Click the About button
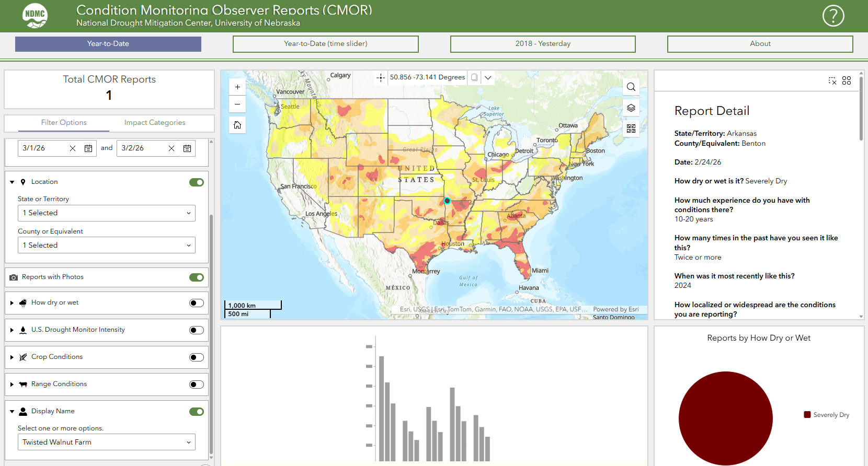Viewport: 868px width, 466px height. point(760,44)
